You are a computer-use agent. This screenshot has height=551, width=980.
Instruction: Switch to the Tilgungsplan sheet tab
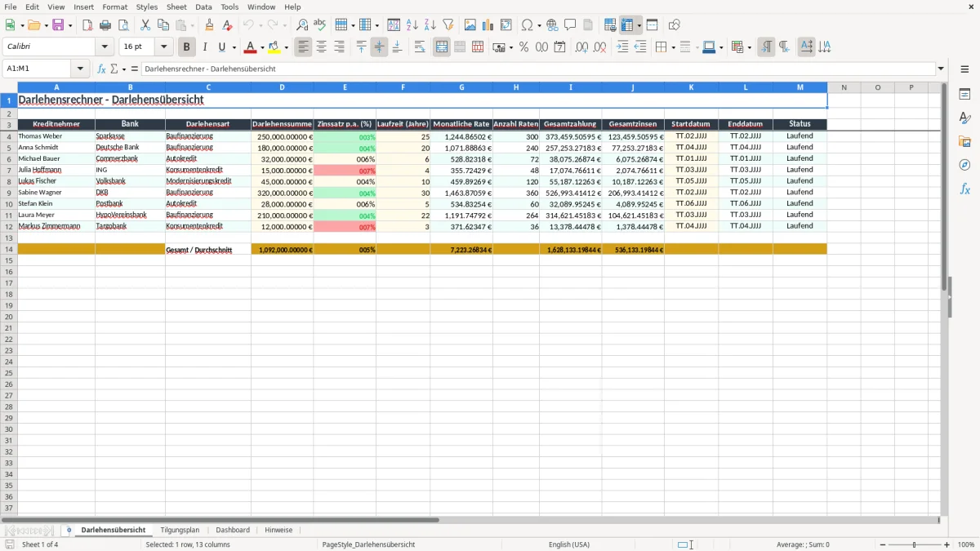[180, 531]
